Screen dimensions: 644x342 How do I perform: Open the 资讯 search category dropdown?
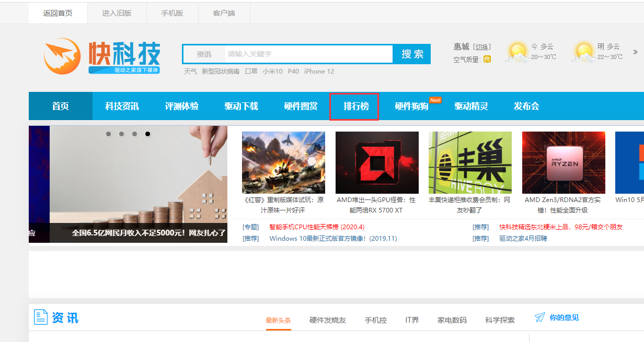204,54
